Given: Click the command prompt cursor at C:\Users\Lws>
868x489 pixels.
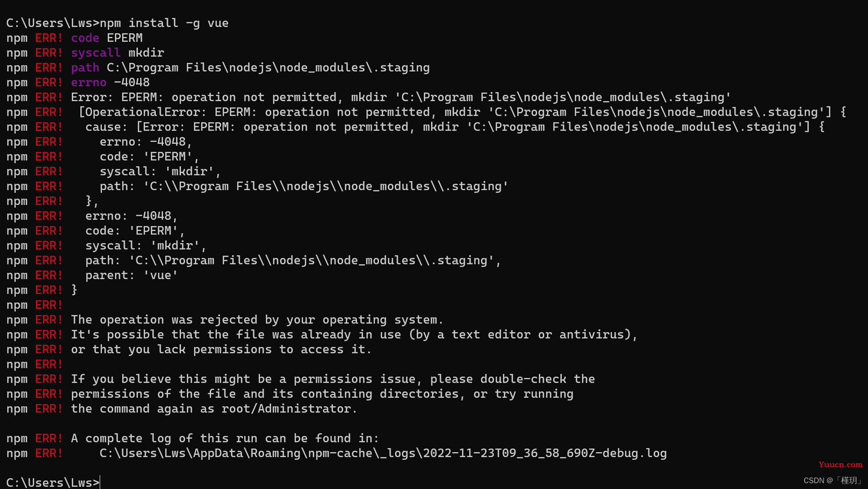Looking at the screenshot, I should (x=100, y=482).
